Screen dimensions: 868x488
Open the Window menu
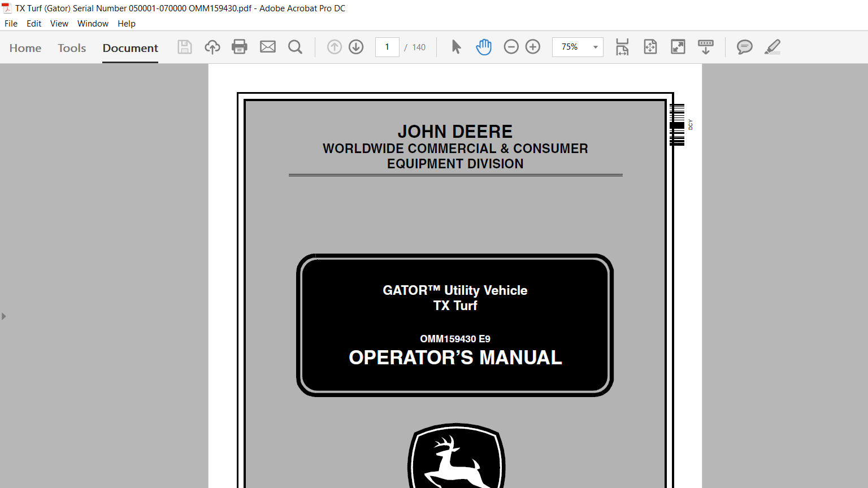[x=93, y=24]
